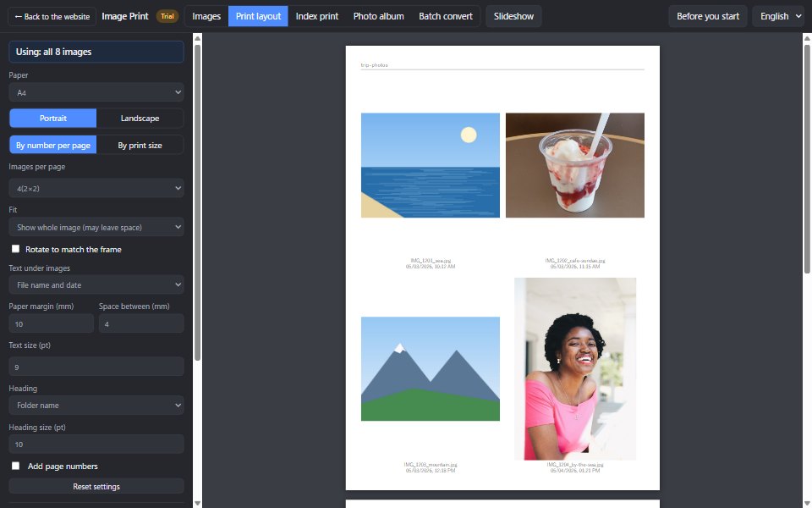Viewport: 812px width, 508px height.
Task: Click the 'trip-photos' page heading
Action: (x=374, y=65)
